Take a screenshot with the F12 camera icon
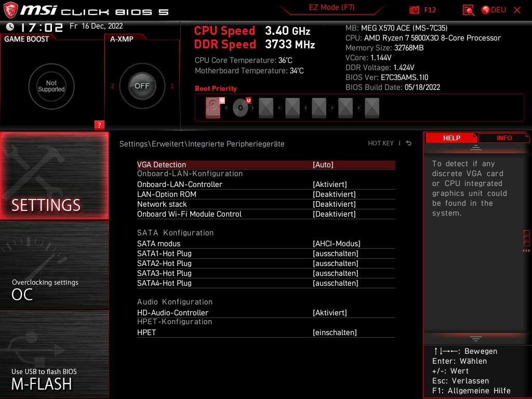The width and height of the screenshot is (532, 399). click(414, 10)
